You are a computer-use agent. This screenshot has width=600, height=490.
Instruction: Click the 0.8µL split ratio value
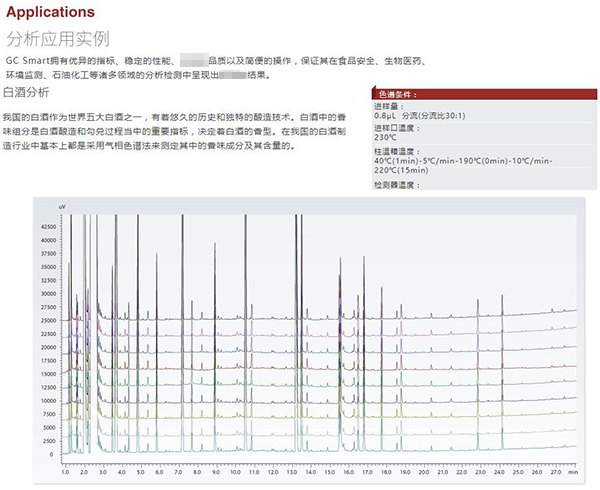[419, 116]
